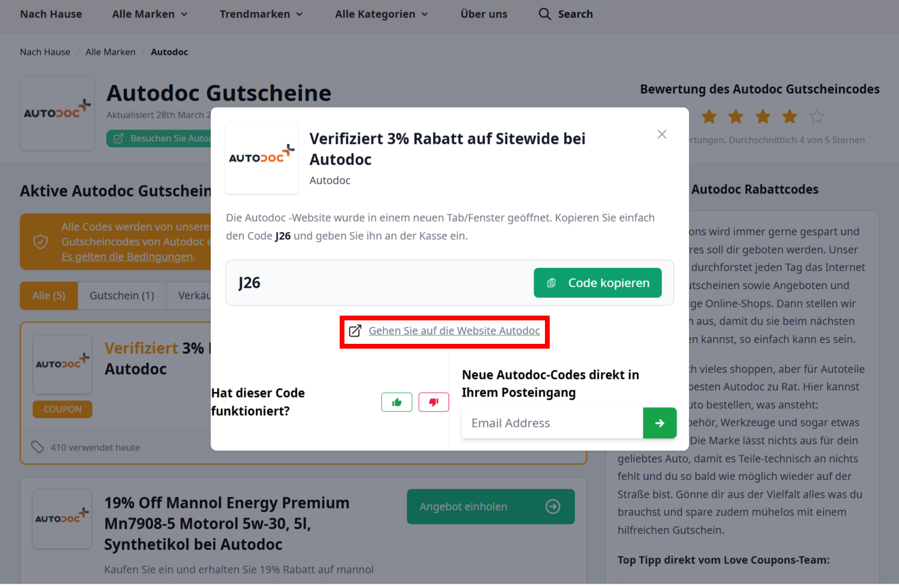Screen dimensions: 899x588
Task: Click the Autodoc logo in the popup
Action: click(x=262, y=158)
